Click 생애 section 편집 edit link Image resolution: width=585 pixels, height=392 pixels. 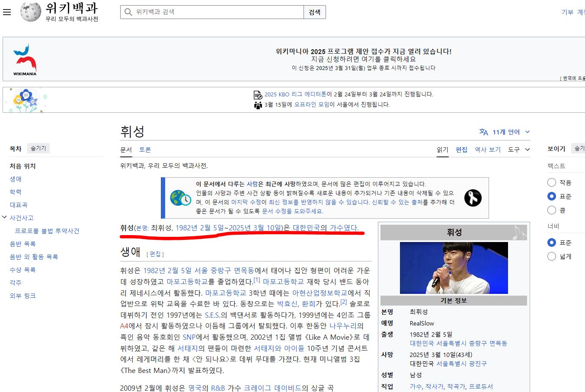click(155, 254)
